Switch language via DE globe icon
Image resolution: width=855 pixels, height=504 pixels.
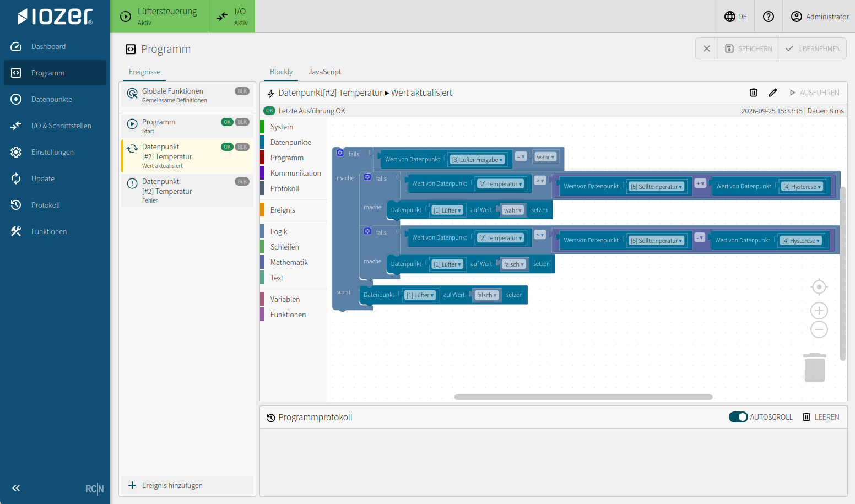735,17
